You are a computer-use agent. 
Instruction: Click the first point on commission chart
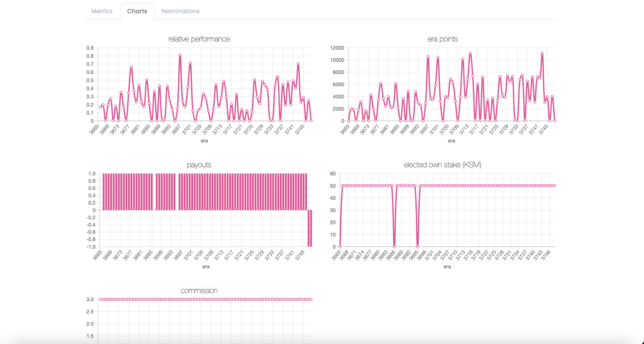pyautogui.click(x=100, y=299)
